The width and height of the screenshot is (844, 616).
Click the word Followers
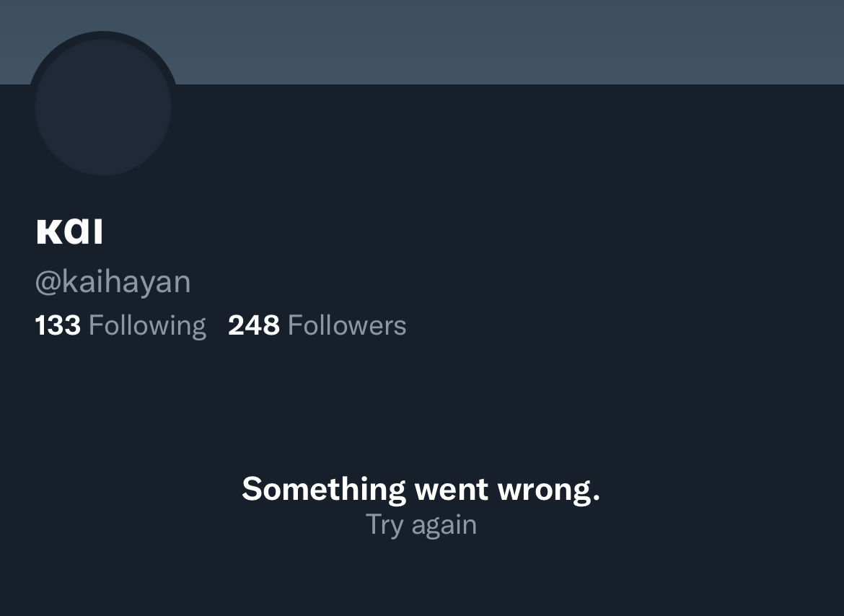[x=347, y=325]
